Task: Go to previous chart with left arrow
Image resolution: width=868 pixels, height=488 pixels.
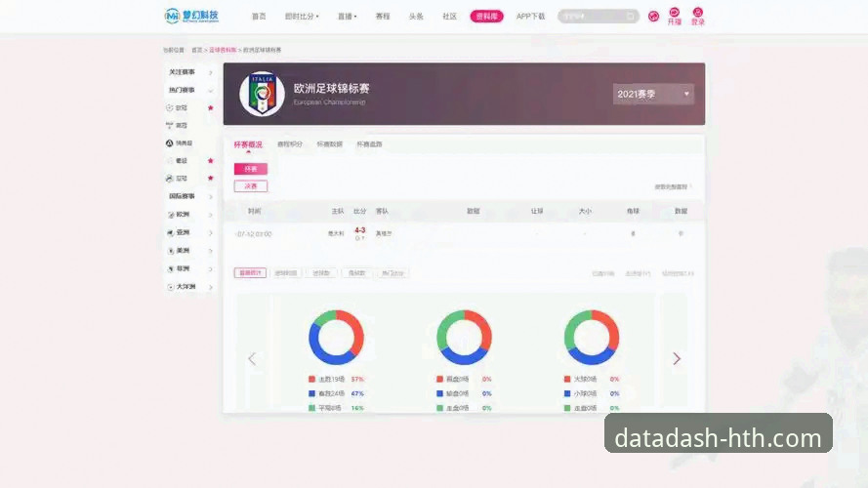Action: click(x=252, y=359)
